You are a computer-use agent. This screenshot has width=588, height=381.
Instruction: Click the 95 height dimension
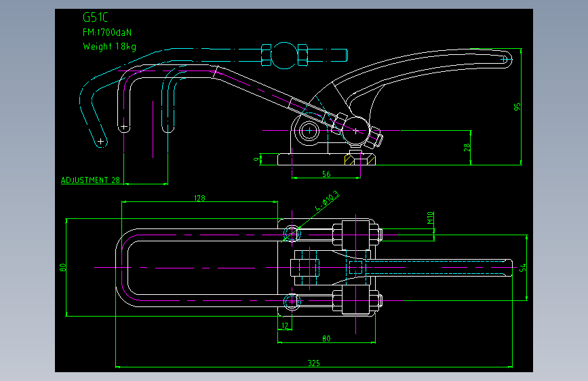(517, 106)
